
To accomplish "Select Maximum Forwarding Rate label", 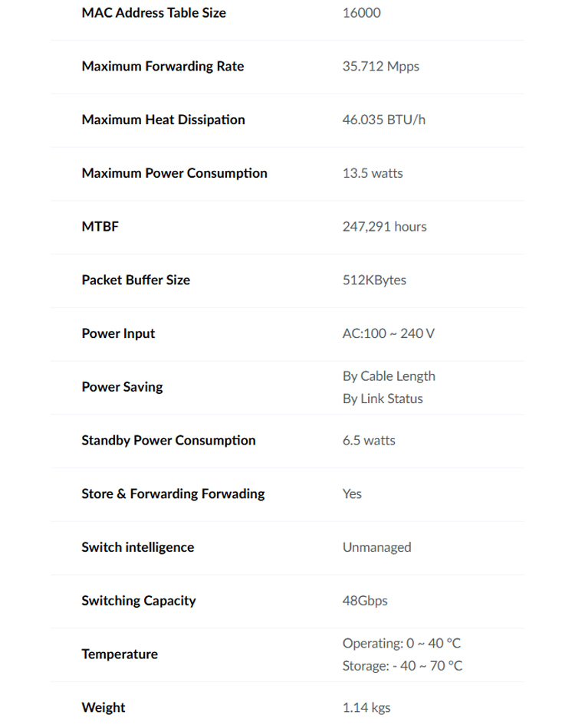I will pyautogui.click(x=163, y=67).
